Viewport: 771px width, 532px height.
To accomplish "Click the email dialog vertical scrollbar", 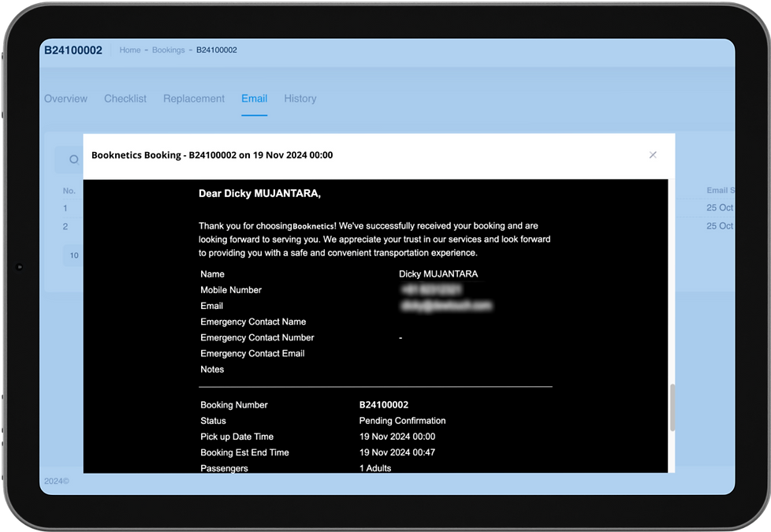I will point(672,407).
